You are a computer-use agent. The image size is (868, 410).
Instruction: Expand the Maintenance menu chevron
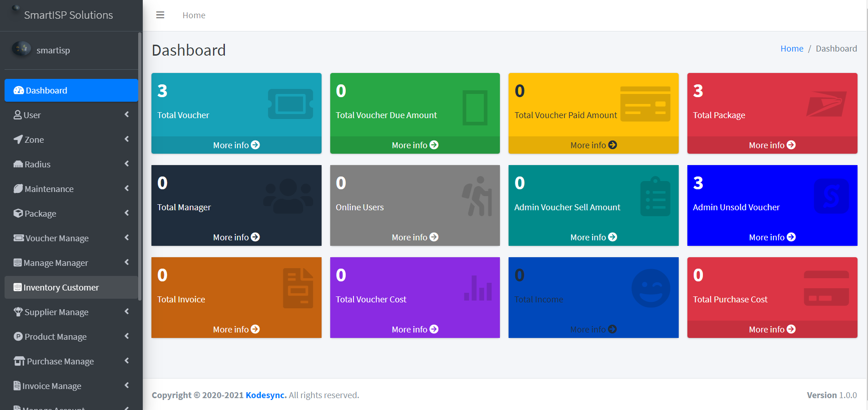[x=127, y=188]
